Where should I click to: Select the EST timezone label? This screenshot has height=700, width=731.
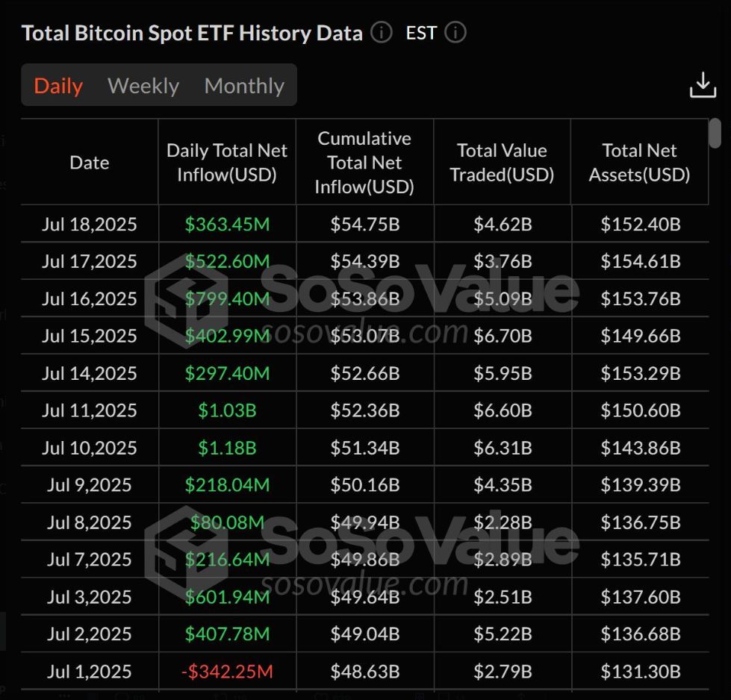click(x=421, y=33)
